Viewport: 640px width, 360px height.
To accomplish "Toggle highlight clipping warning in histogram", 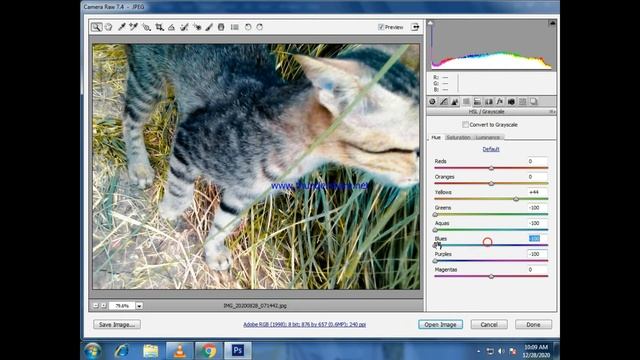I will click(x=552, y=23).
